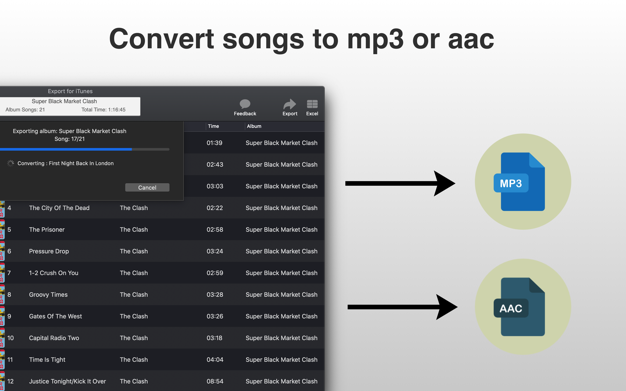Select the song Pressure Drop
This screenshot has height=391, width=626.
click(x=49, y=251)
